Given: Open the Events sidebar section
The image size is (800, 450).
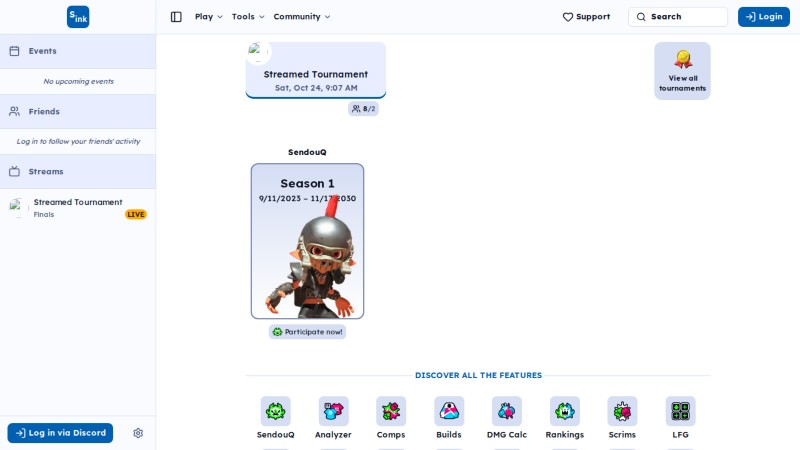Looking at the screenshot, I should click(x=78, y=51).
